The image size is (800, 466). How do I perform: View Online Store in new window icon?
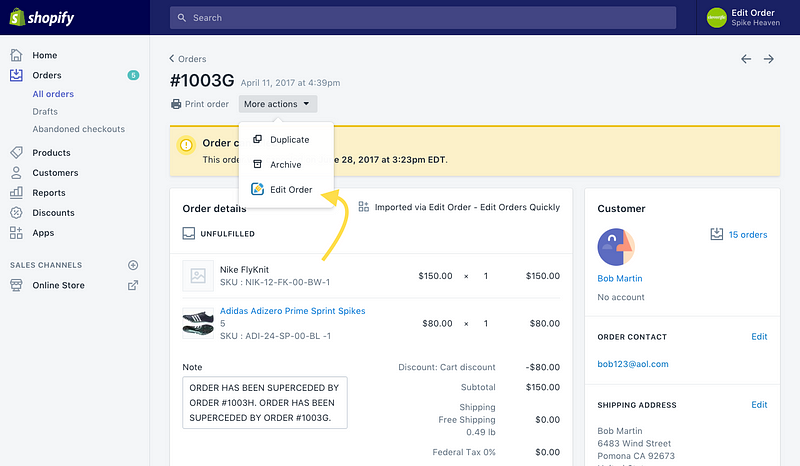[133, 285]
